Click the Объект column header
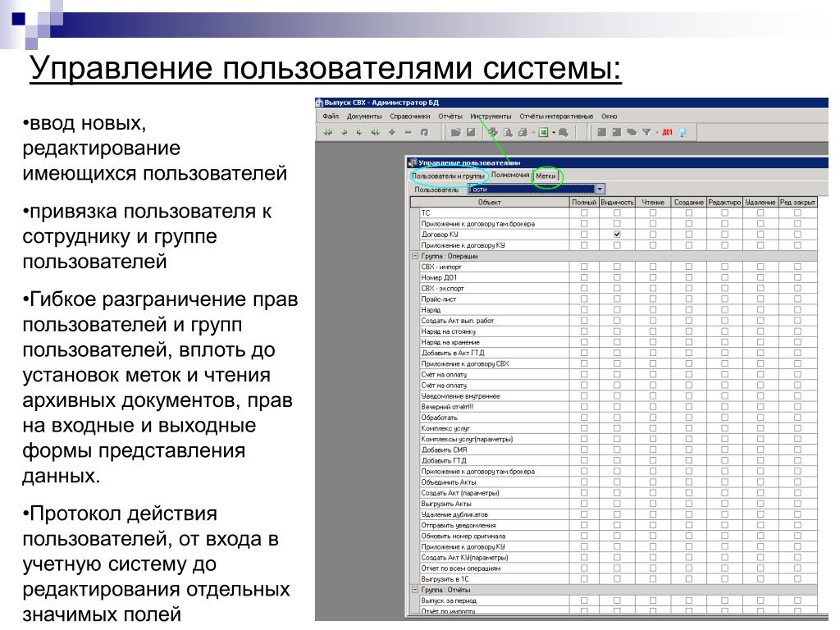Image resolution: width=840 pixels, height=630 pixels. click(x=489, y=202)
